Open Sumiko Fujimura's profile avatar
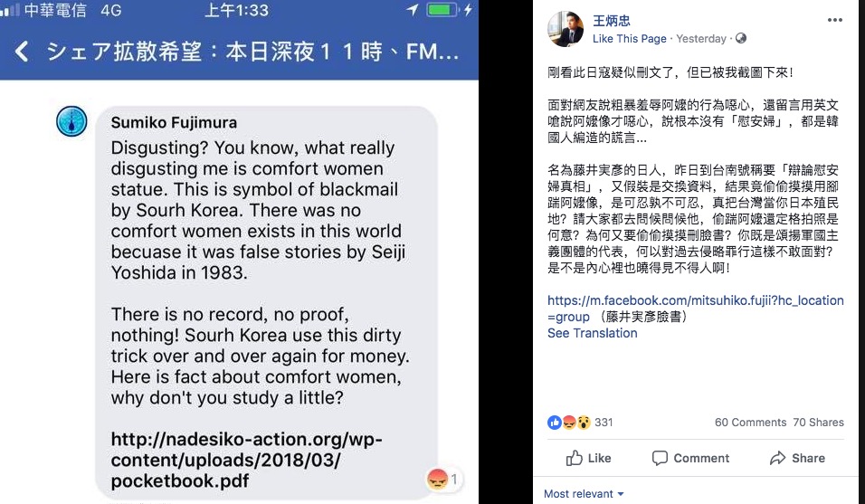 tap(71, 121)
